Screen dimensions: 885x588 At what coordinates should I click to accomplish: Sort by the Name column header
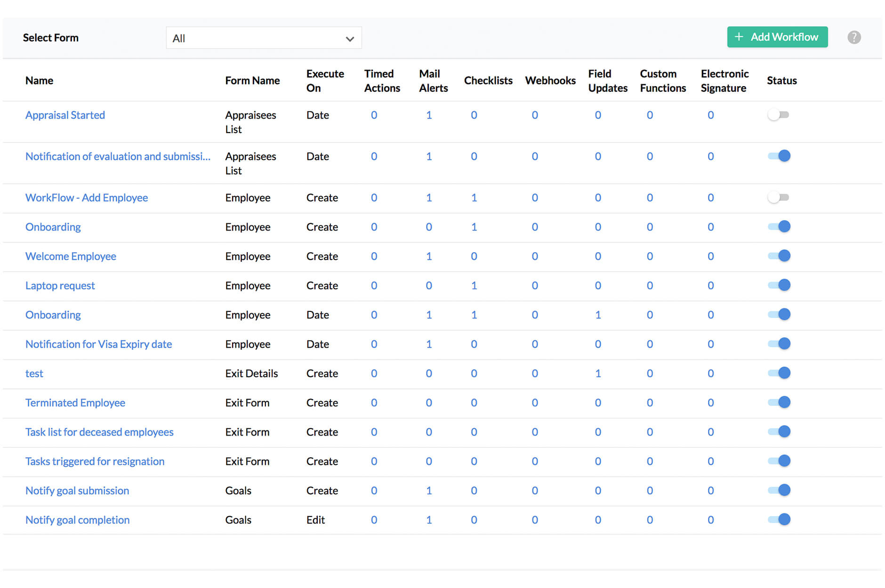39,80
